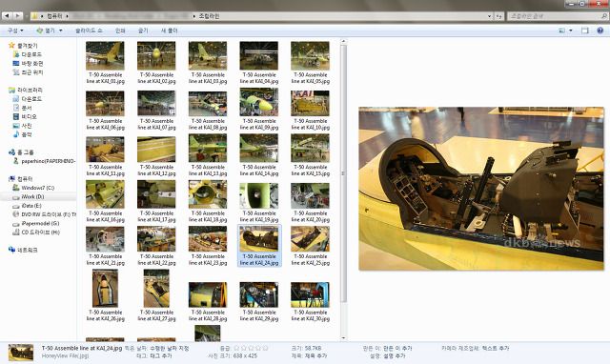The image size is (610, 364).
Task: Click 태그 추가 (Add tag) field
Action: 160,355
